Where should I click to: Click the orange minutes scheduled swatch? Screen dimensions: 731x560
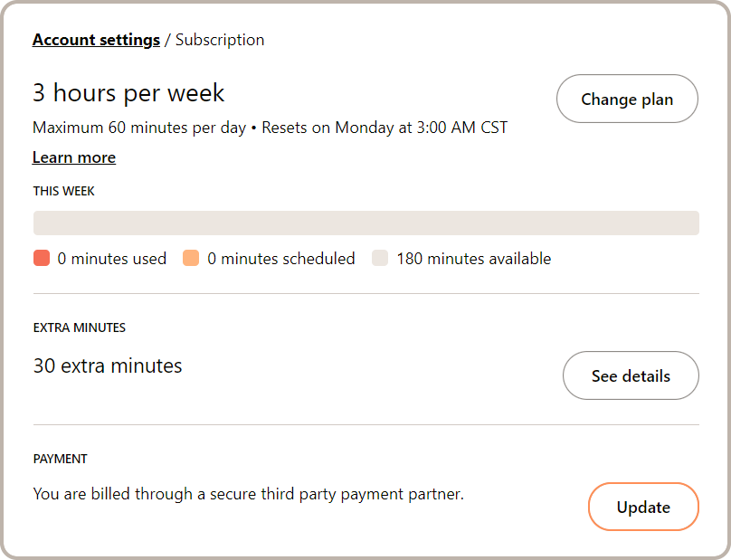point(191,259)
